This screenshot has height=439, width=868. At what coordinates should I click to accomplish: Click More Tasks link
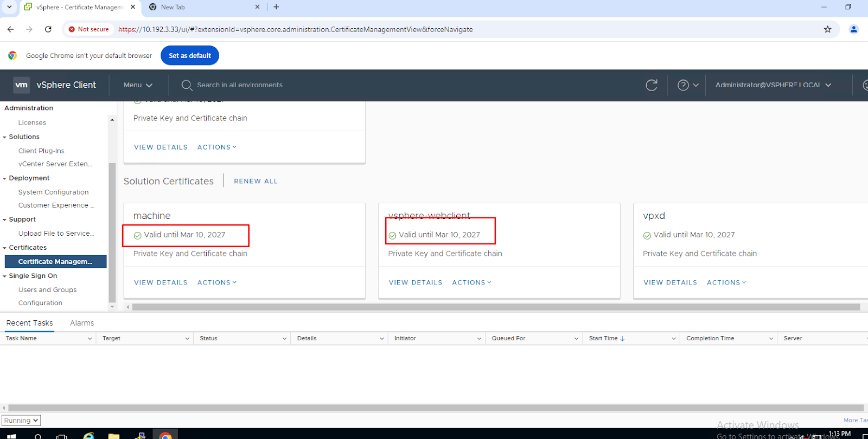(x=856, y=420)
